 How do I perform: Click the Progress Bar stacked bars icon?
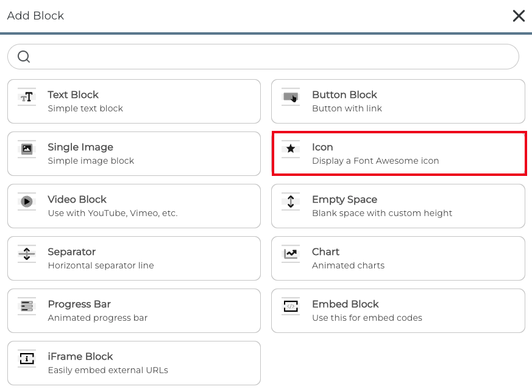[27, 306]
